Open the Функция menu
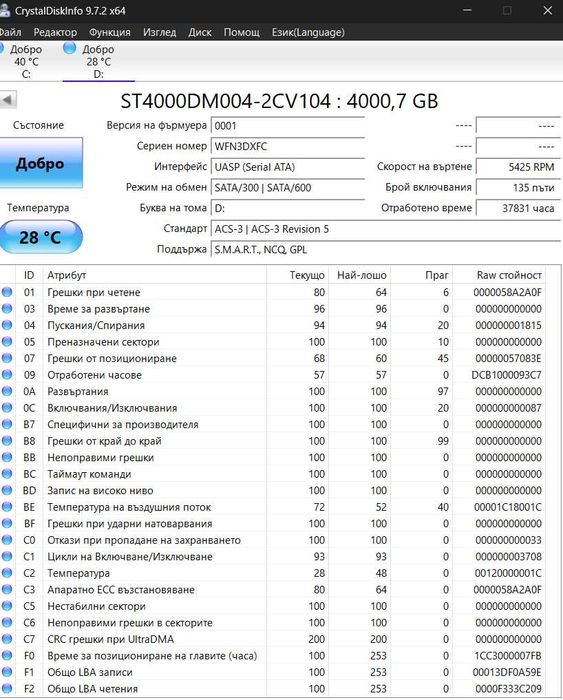The image size is (563, 700). pyautogui.click(x=110, y=32)
